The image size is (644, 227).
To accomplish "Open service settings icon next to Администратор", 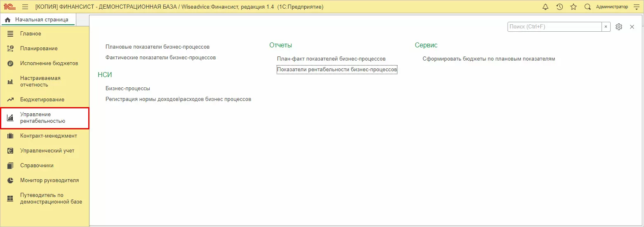I will (x=636, y=7).
